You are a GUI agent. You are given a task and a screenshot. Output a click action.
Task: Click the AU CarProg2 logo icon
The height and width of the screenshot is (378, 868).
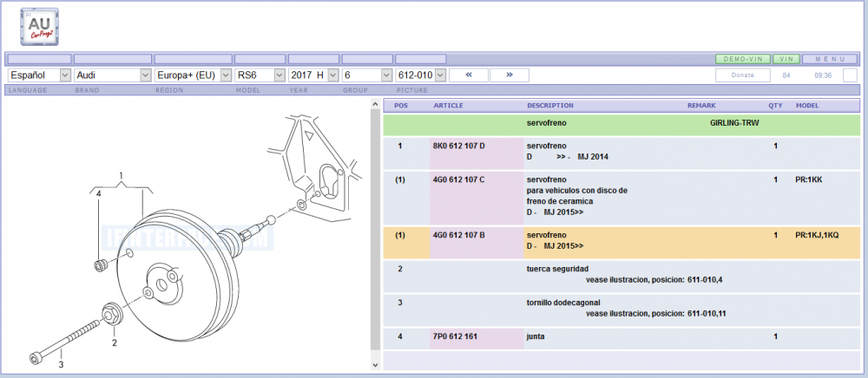coord(39,27)
